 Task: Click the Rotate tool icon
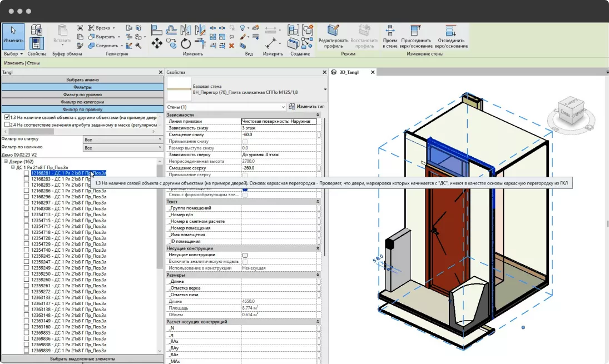186,43
